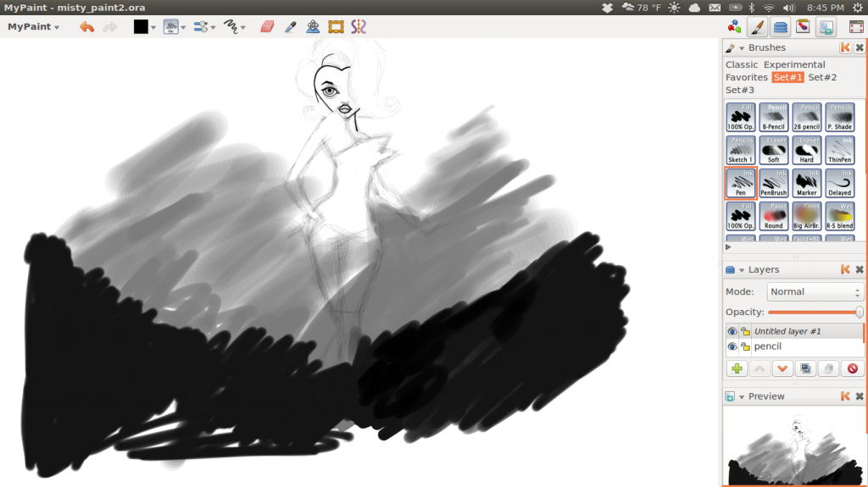The image size is (868, 487).
Task: Pick the Big AirBr. paint brush
Action: click(x=807, y=216)
